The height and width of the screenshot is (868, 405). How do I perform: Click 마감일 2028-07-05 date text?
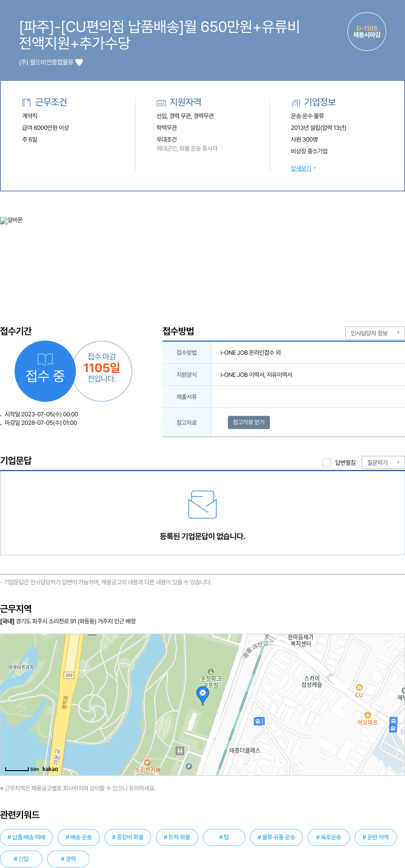(x=41, y=423)
